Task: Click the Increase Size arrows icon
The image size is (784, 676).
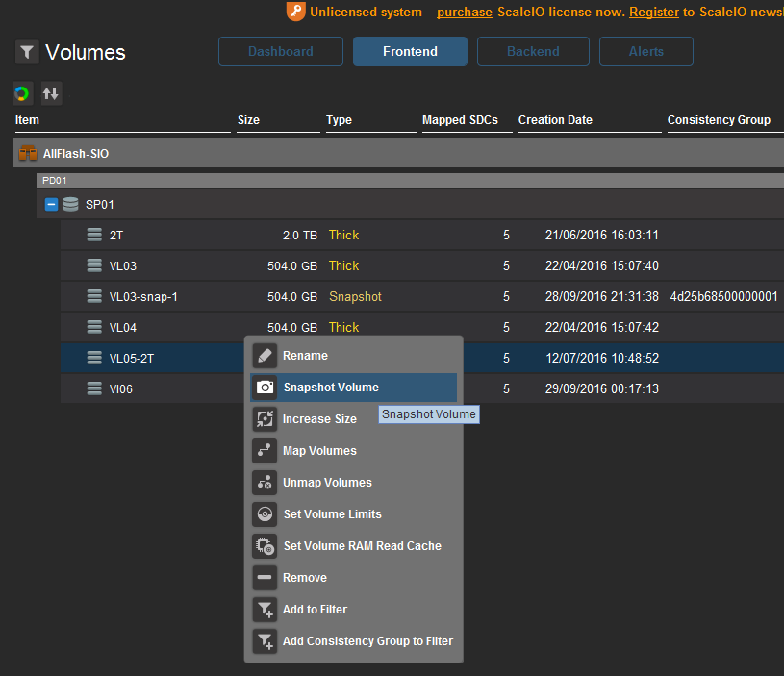Action: tap(265, 418)
